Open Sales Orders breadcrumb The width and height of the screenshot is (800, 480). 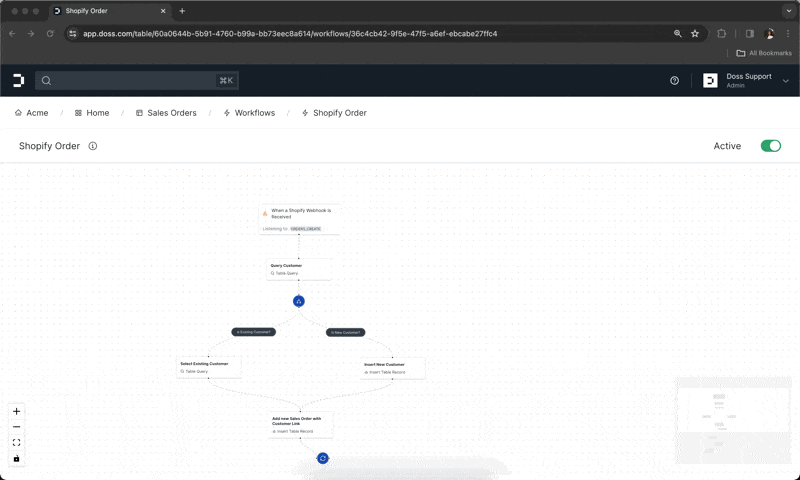click(x=166, y=113)
